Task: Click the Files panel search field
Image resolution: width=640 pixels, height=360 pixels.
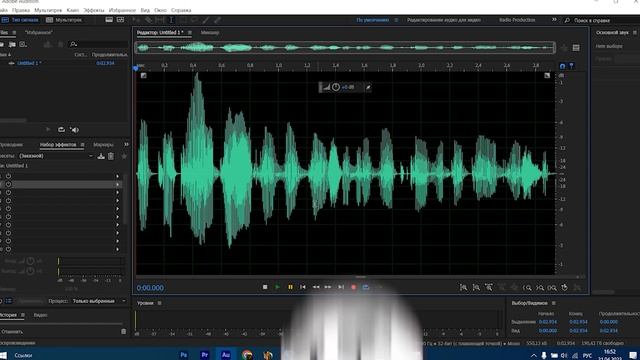Action: click(99, 44)
